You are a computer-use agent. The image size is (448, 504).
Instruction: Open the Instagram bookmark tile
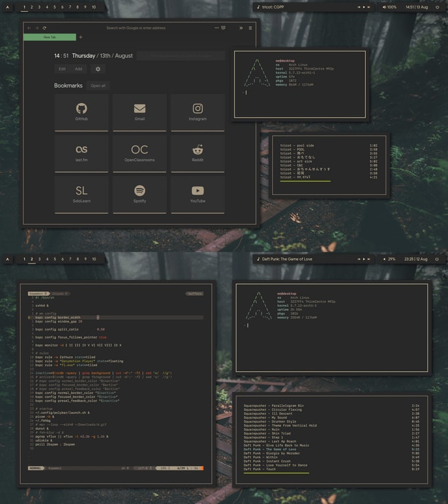(198, 112)
